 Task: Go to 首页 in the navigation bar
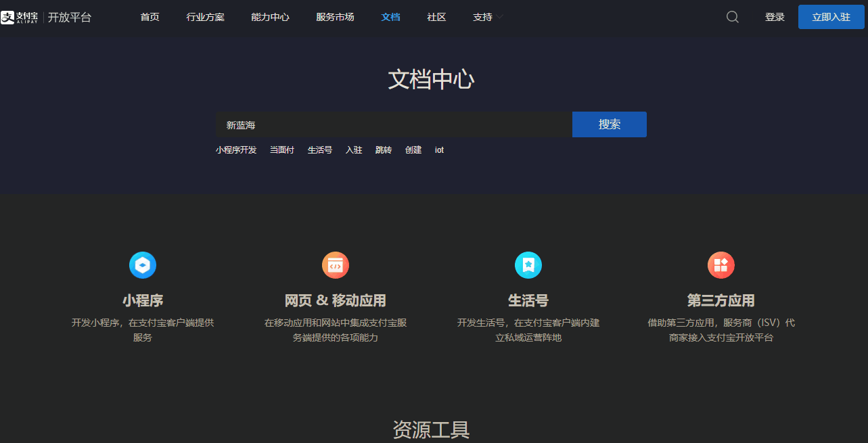click(150, 17)
